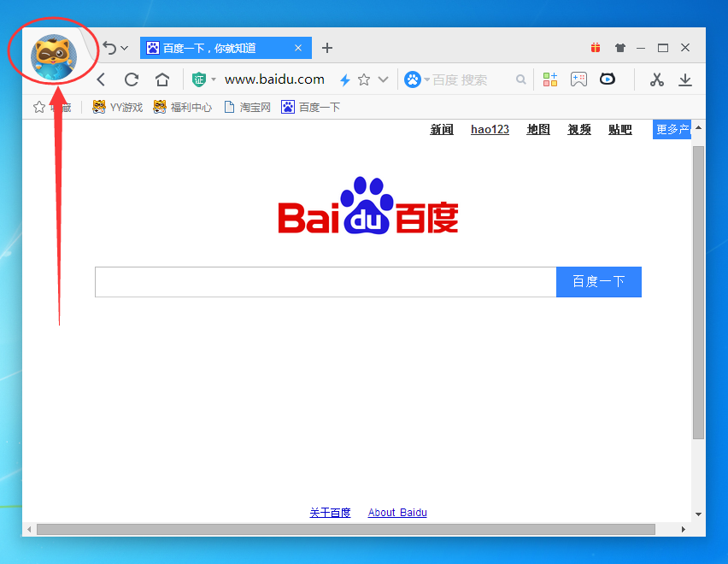Click inside the Baidu search input field
Image resolution: width=728 pixels, height=564 pixels.
tap(325, 281)
